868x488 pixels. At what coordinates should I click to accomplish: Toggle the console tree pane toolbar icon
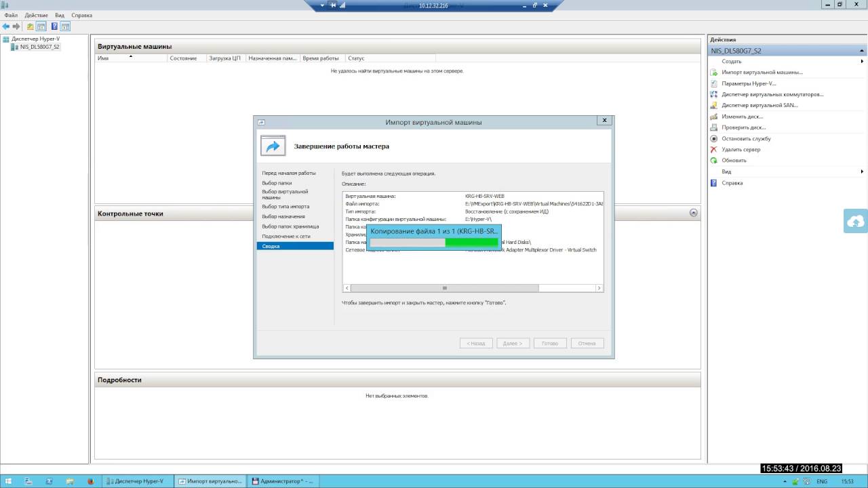pyautogui.click(x=41, y=26)
